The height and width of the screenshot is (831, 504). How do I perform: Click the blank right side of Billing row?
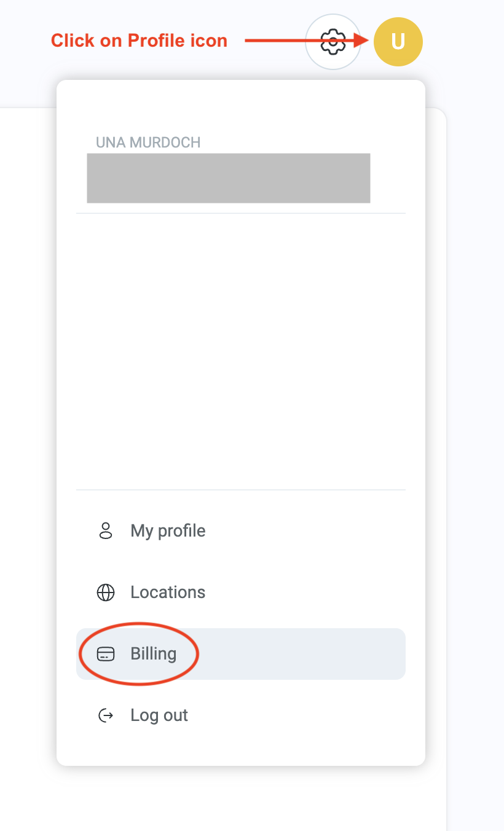tap(301, 654)
